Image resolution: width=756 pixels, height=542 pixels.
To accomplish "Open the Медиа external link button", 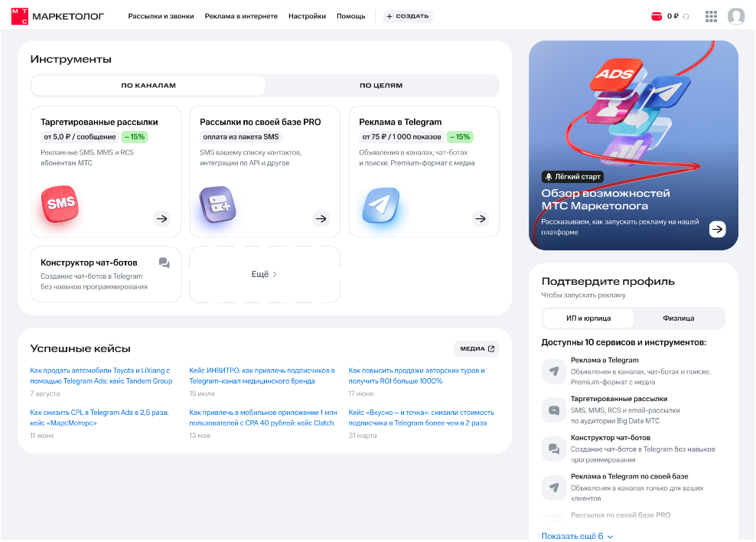I will (477, 348).
